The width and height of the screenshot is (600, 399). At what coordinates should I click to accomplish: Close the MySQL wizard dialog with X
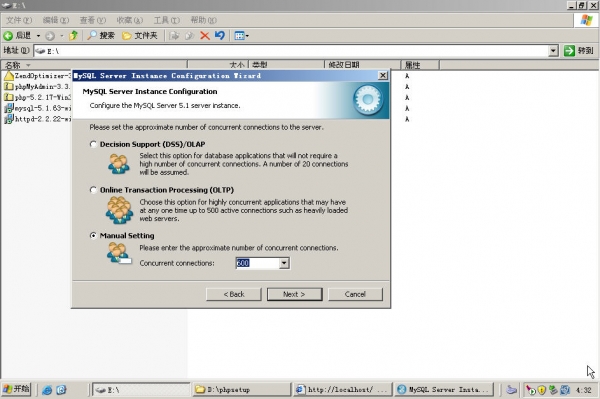[x=383, y=75]
